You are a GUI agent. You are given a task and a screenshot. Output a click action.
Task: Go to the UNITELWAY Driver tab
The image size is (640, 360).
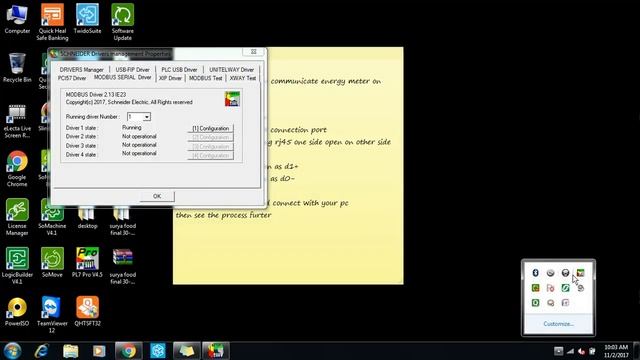tap(231, 70)
